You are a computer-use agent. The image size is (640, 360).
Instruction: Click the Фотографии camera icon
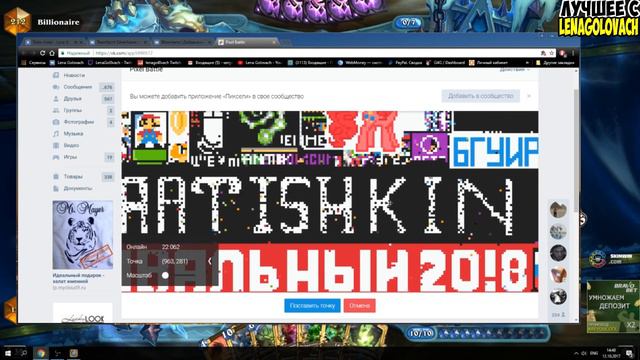(x=56, y=122)
